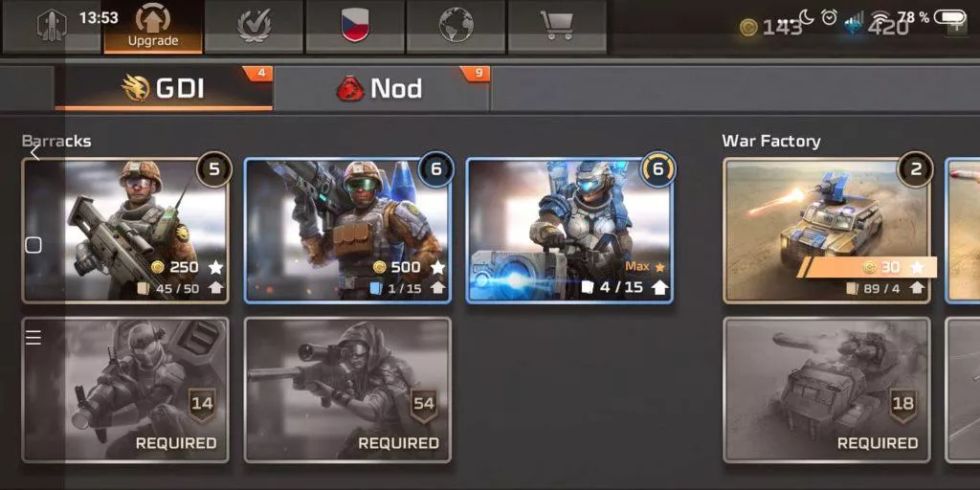Open the Czech flag shield icon
The image size is (980, 490).
click(x=355, y=26)
